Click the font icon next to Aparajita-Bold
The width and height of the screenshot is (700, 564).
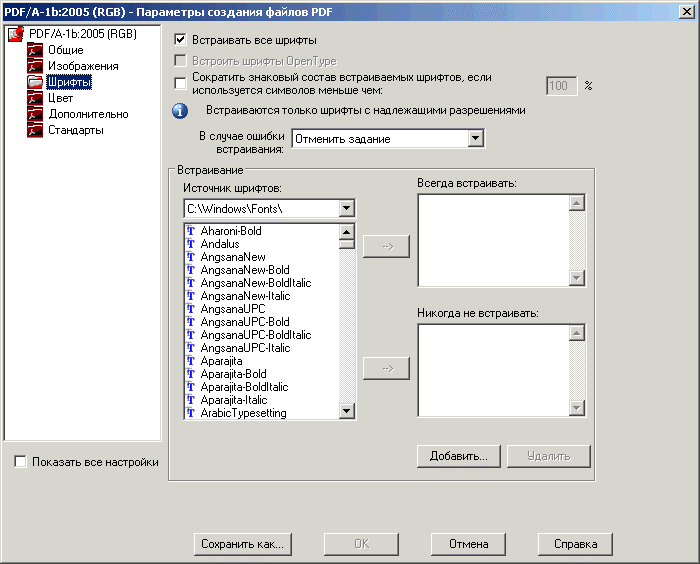(191, 373)
